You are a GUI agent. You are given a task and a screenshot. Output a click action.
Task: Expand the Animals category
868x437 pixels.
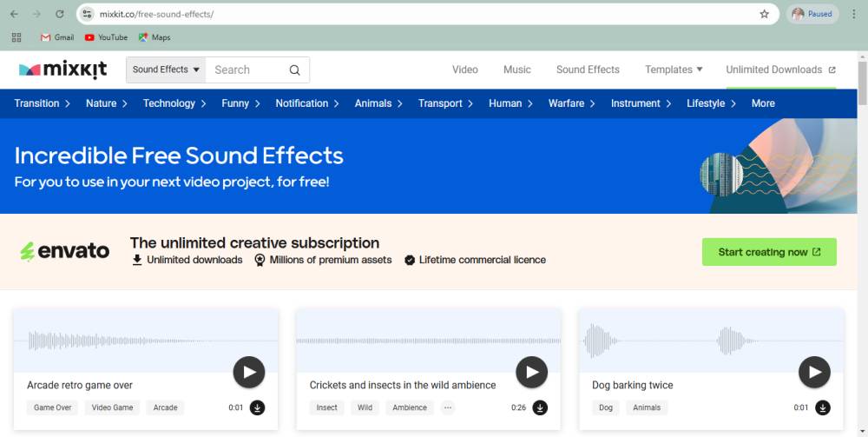tap(378, 103)
